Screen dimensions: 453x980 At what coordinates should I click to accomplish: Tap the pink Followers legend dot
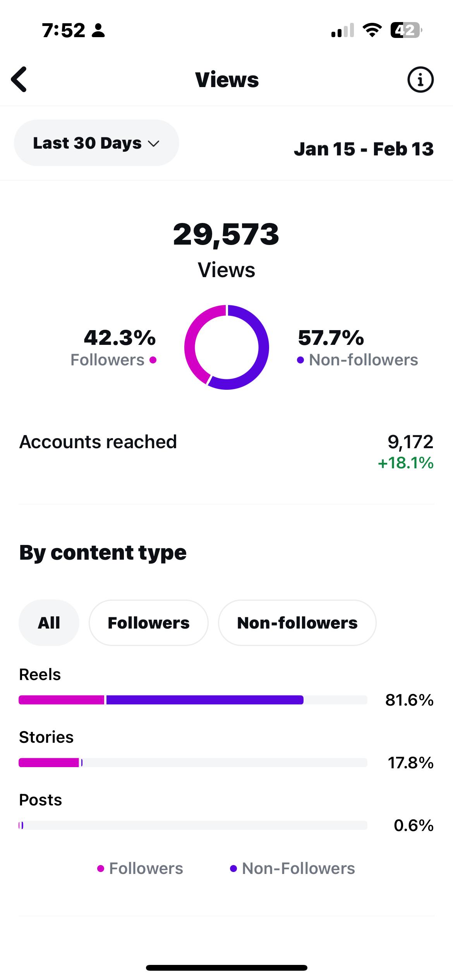pyautogui.click(x=101, y=869)
